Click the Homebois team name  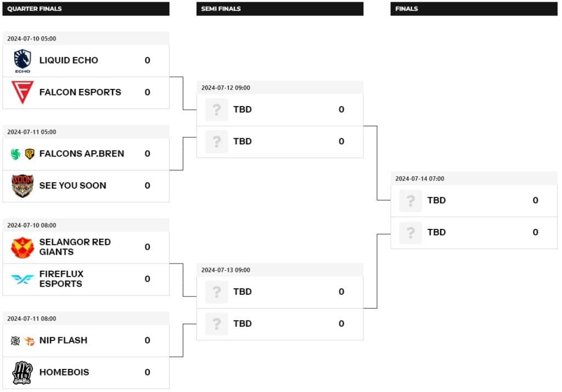click(64, 372)
